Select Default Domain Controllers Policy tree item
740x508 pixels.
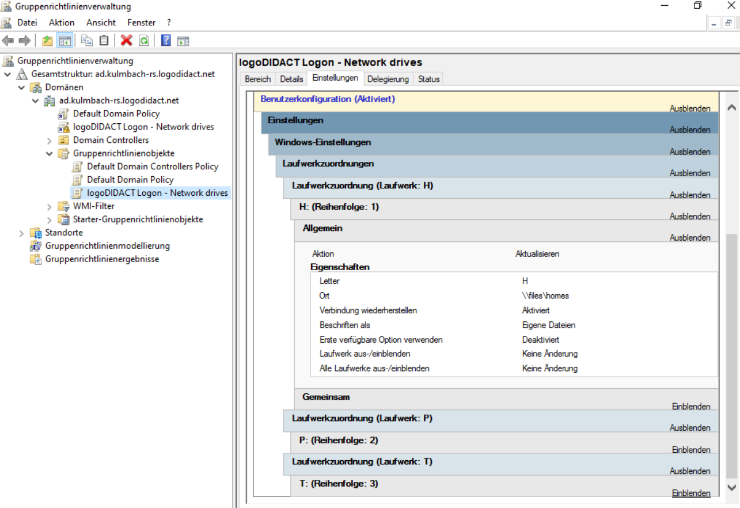[152, 167]
